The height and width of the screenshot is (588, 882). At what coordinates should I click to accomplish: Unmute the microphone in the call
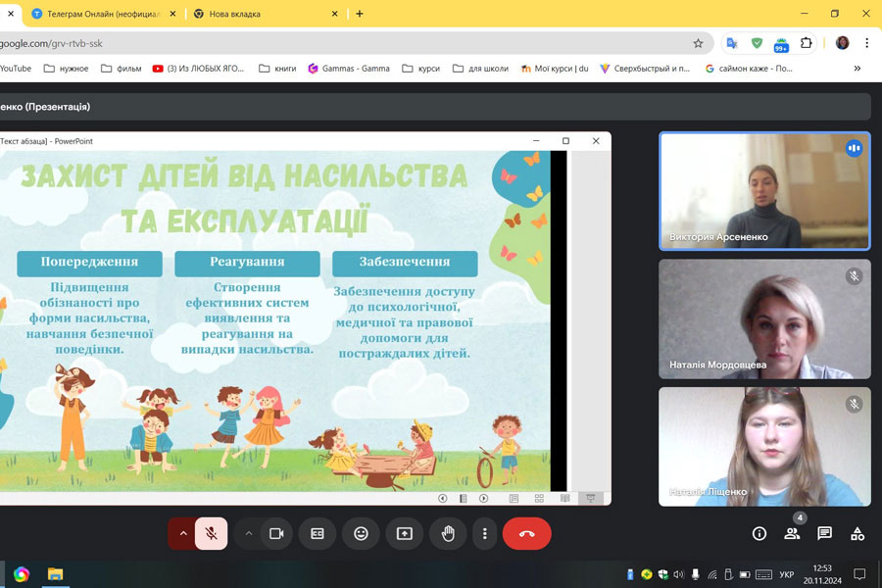211,533
